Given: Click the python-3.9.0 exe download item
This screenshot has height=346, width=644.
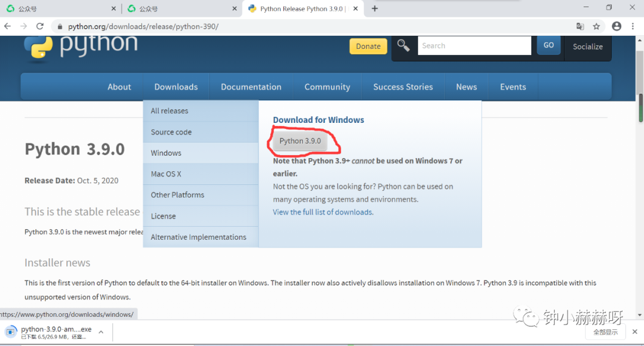Looking at the screenshot, I should pos(56,332).
